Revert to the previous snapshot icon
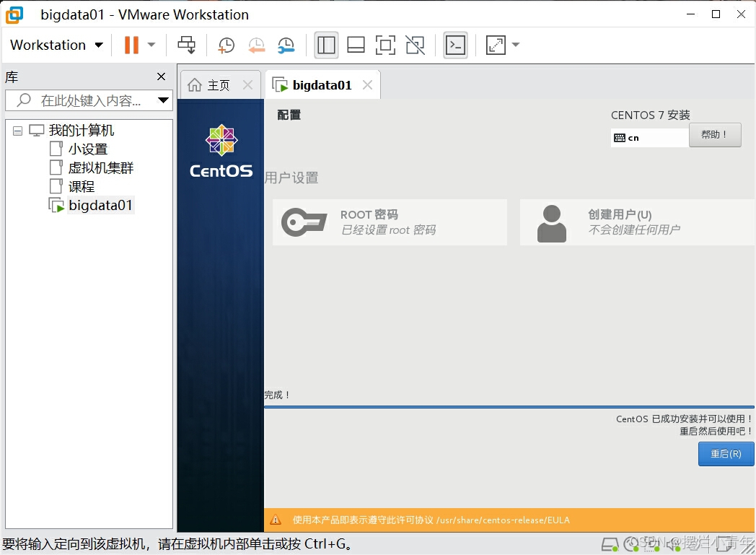 pyautogui.click(x=257, y=45)
